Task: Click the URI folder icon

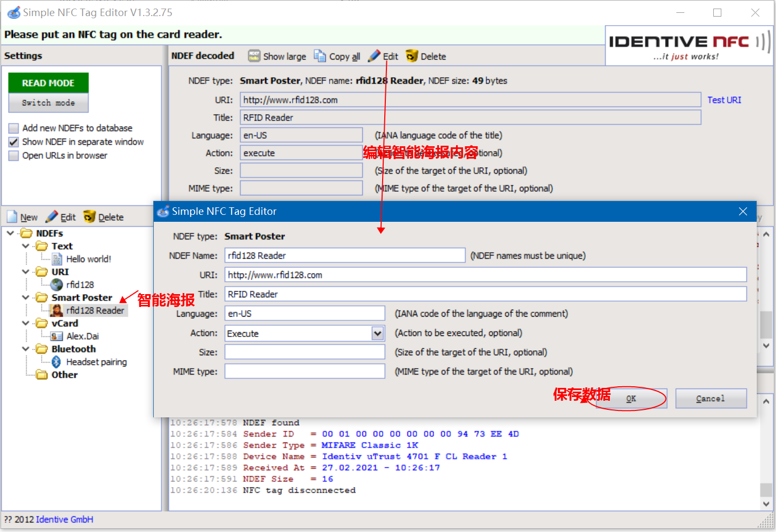Action: click(42, 272)
